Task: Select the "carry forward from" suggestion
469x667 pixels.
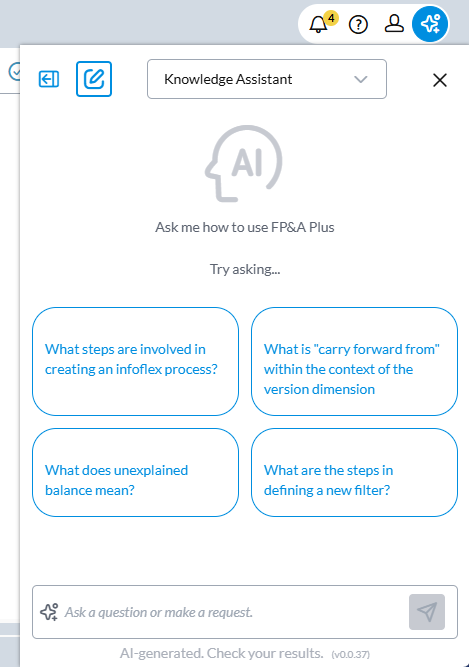Action: 354,361
